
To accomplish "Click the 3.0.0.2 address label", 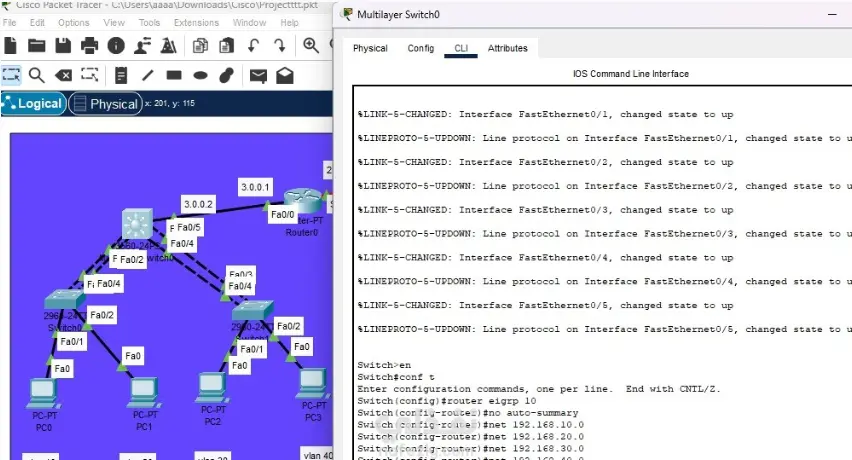I will pos(198,204).
